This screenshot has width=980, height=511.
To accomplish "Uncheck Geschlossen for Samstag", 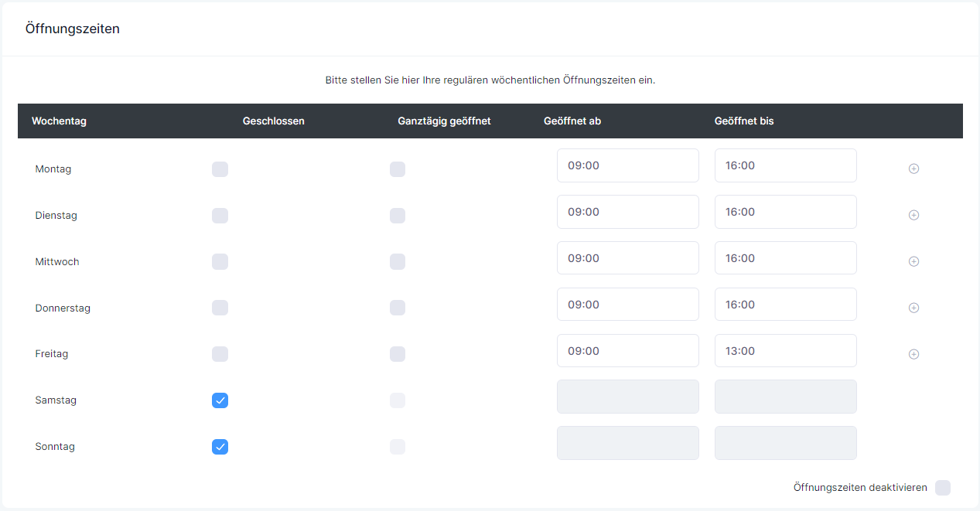I will [x=220, y=400].
